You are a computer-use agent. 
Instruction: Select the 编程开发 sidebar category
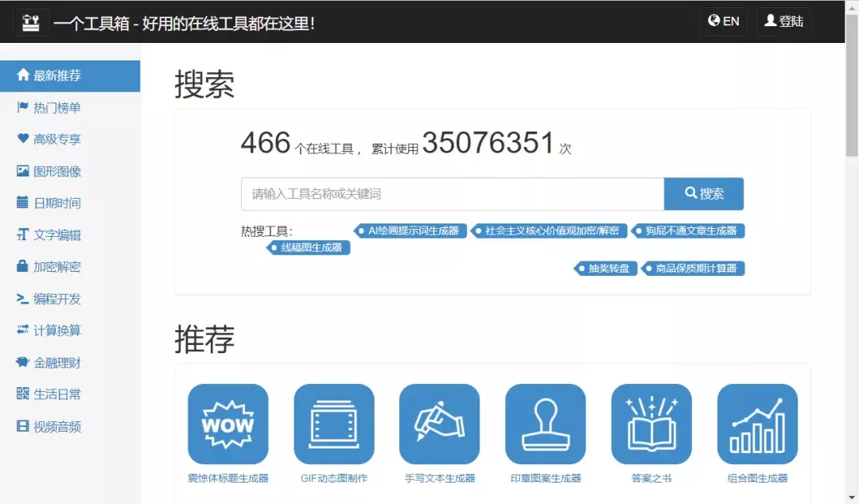(56, 299)
